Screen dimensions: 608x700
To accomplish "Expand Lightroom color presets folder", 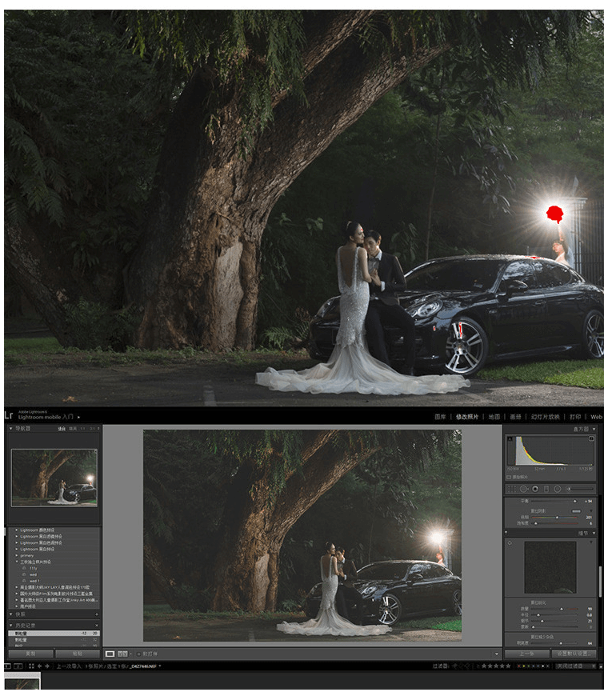I will click(17, 530).
